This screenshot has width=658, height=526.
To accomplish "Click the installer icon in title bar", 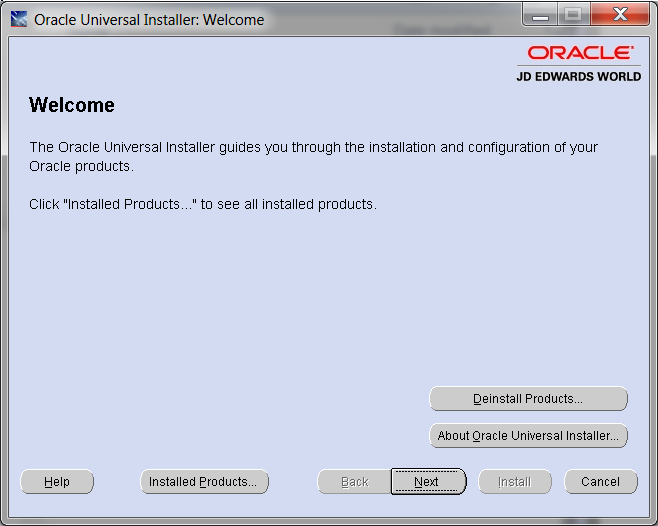I will [18, 19].
